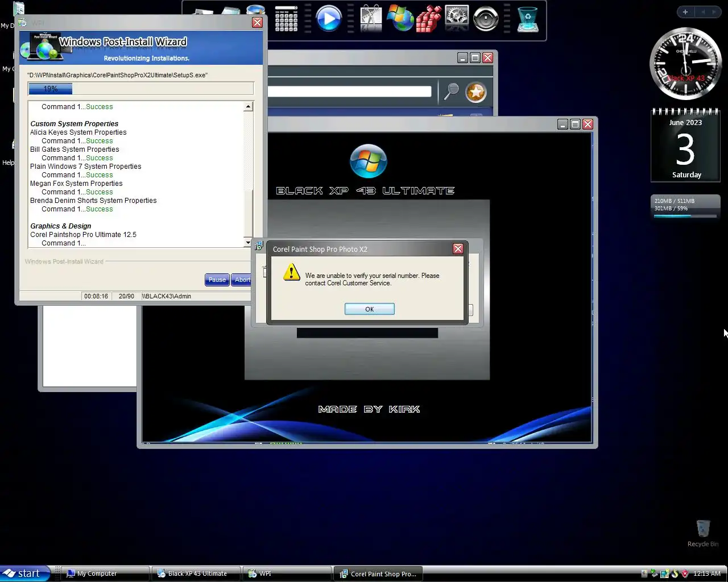Switch to Black XP 43 Ultimate taskbar button
728x582 pixels.
(196, 573)
